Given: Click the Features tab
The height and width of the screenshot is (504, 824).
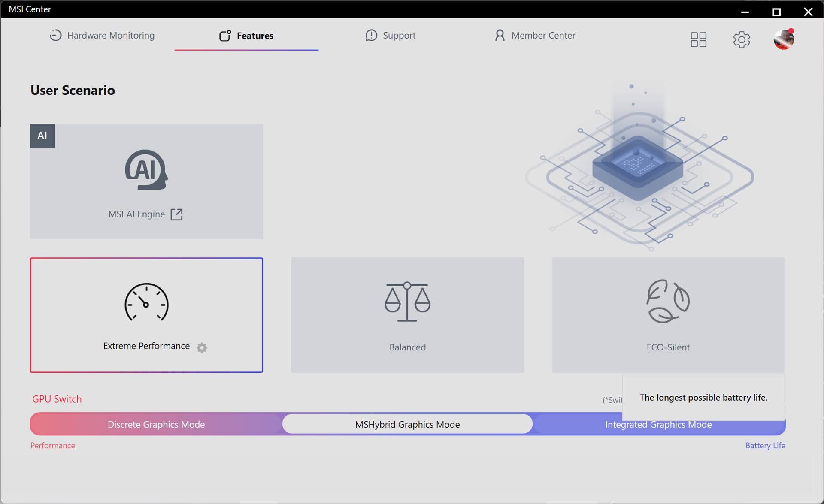Looking at the screenshot, I should tap(246, 36).
